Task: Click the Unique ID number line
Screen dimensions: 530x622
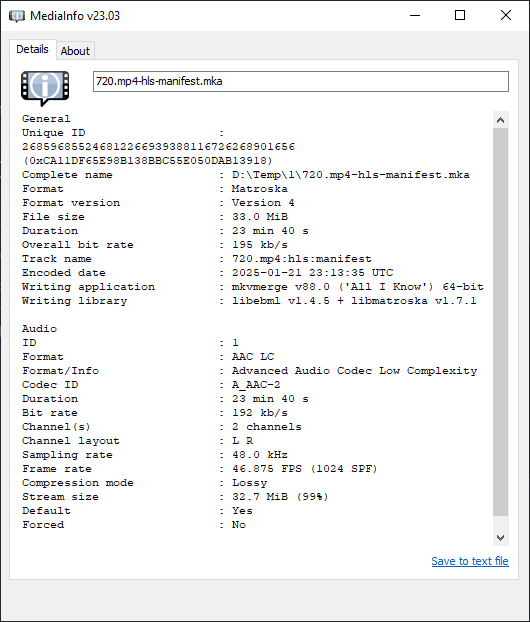Action: point(158,147)
